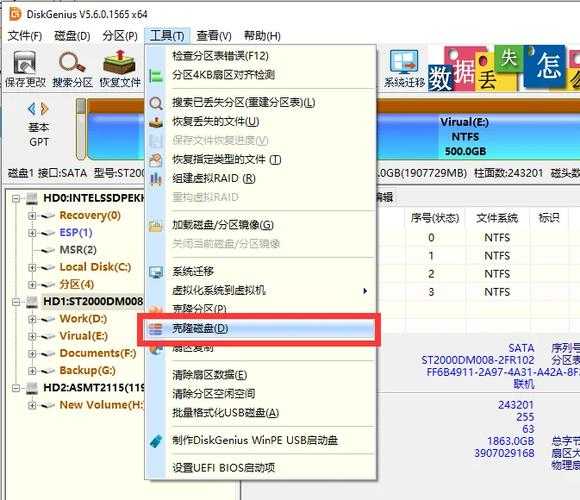Click the virtual RAID builder icon
Viewport: 580px width, 500px height.
coord(156,179)
